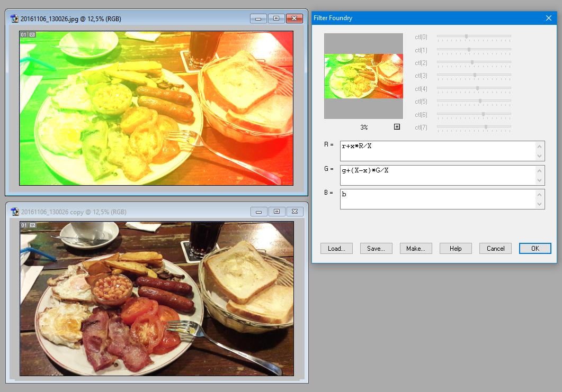The height and width of the screenshot is (392, 562).
Task: Click the copy window's document icon
Action: point(15,212)
